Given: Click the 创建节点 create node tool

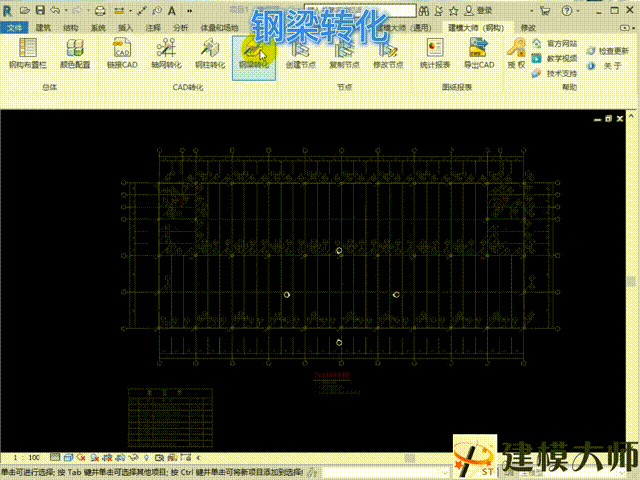Looking at the screenshot, I should 300,54.
